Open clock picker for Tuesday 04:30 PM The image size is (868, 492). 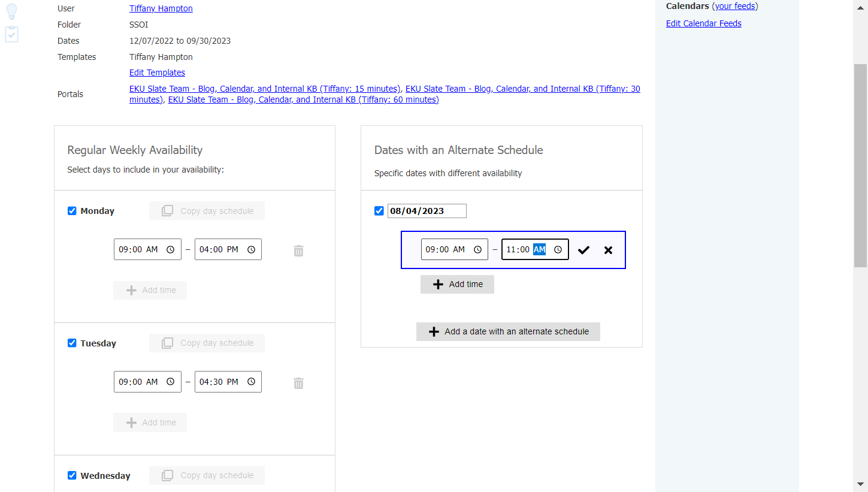pyautogui.click(x=251, y=382)
